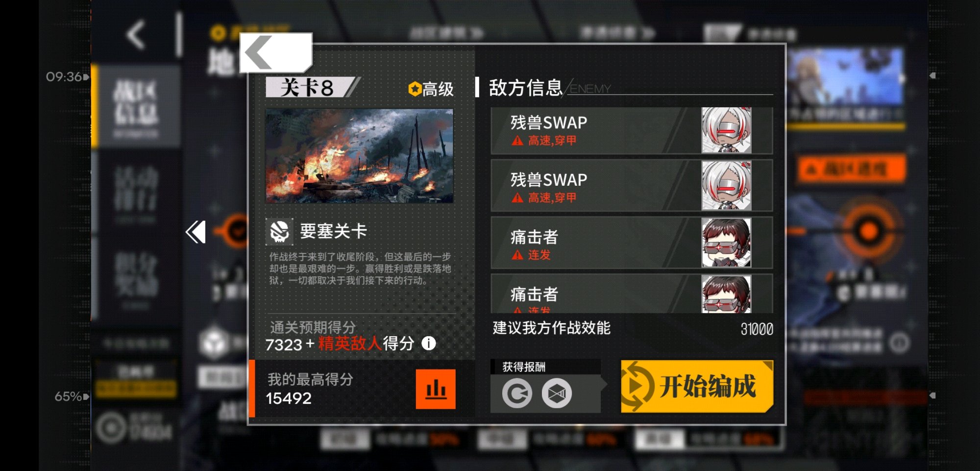The width and height of the screenshot is (980, 471).
Task: Click the 高级 difficulty badge
Action: pos(431,89)
